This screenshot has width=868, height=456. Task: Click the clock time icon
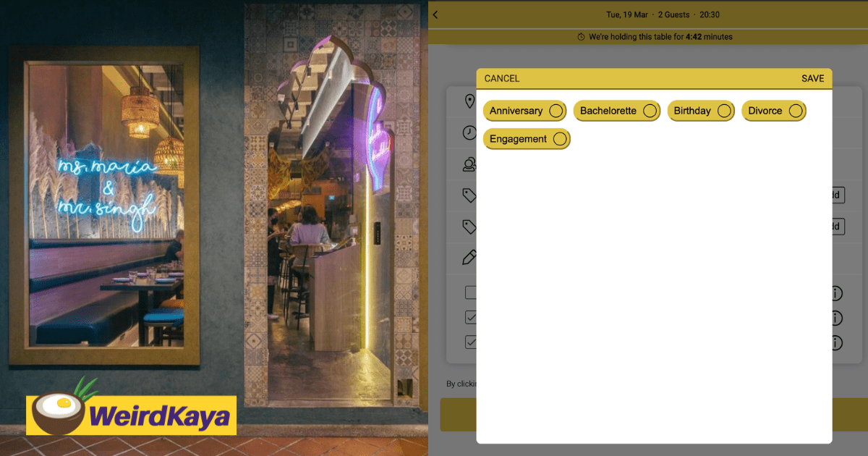pos(469,132)
